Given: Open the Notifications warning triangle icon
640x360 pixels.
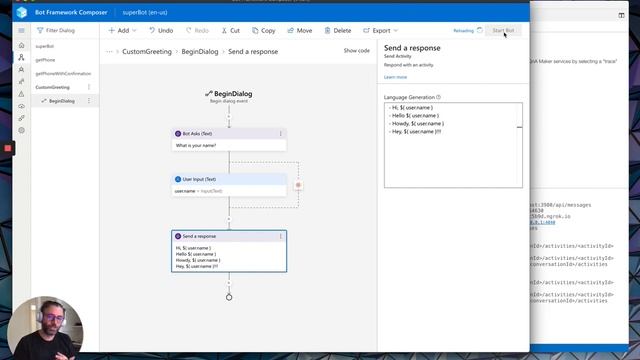Looking at the screenshot, I should pos(21,94).
